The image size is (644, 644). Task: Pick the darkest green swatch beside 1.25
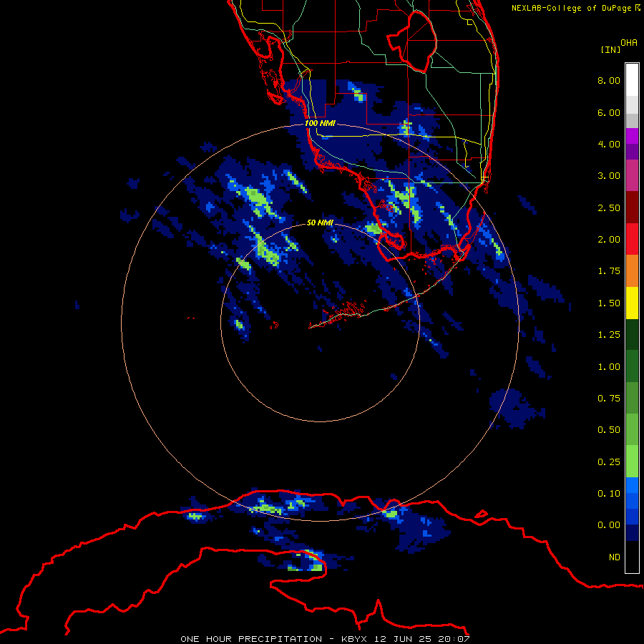click(x=632, y=335)
